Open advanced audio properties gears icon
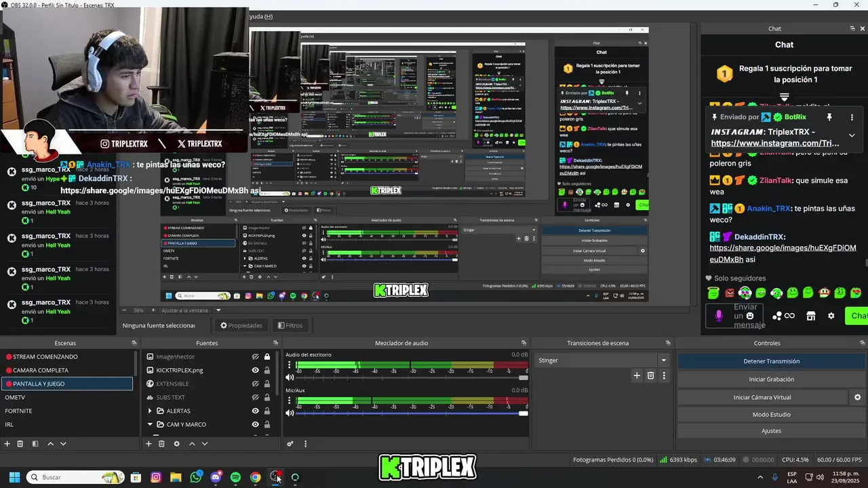The height and width of the screenshot is (488, 868). pos(290,444)
